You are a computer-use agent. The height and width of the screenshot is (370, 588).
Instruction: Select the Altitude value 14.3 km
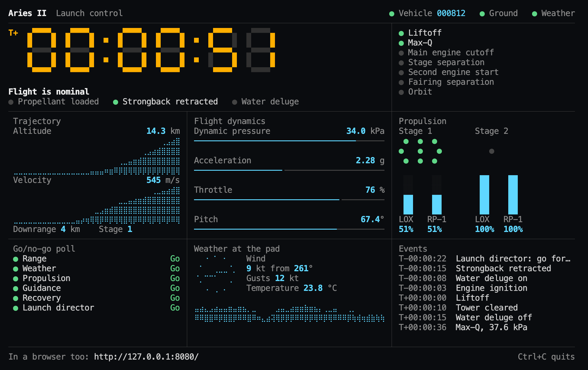[163, 131]
